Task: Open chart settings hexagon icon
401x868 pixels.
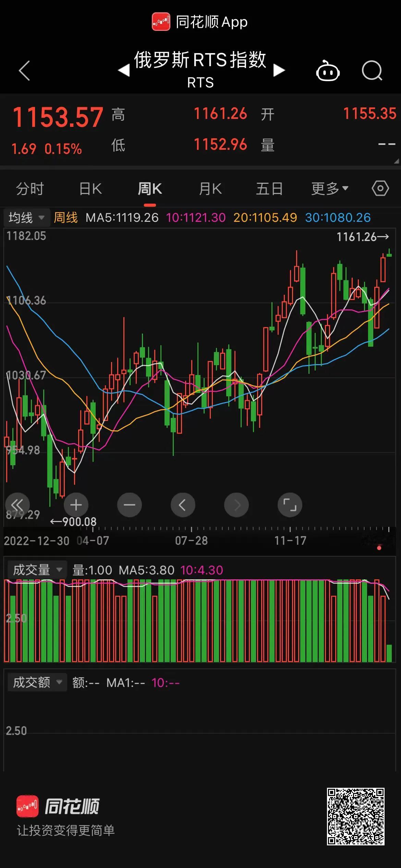Action: point(380,189)
